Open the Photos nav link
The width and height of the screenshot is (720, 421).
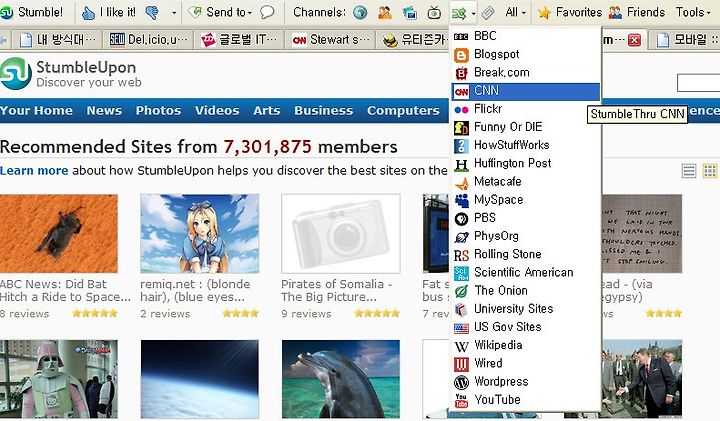[158, 111]
